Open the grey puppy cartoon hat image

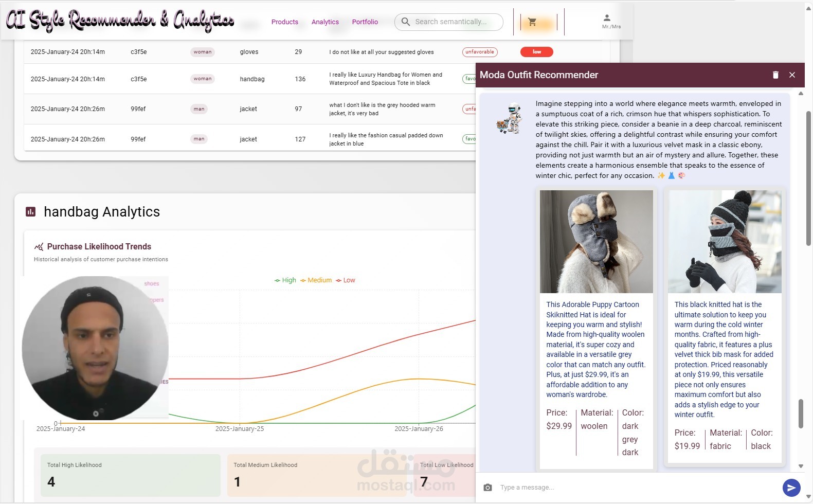click(x=596, y=242)
